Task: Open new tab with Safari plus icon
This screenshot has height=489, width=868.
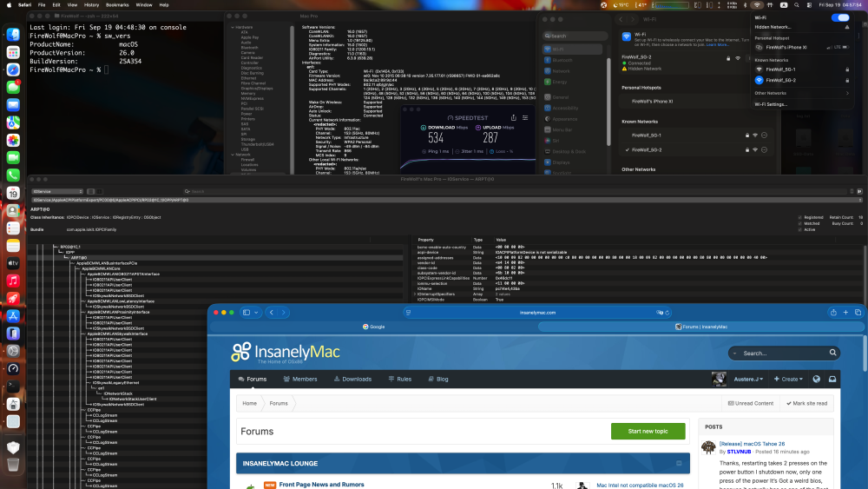Action: tap(845, 313)
